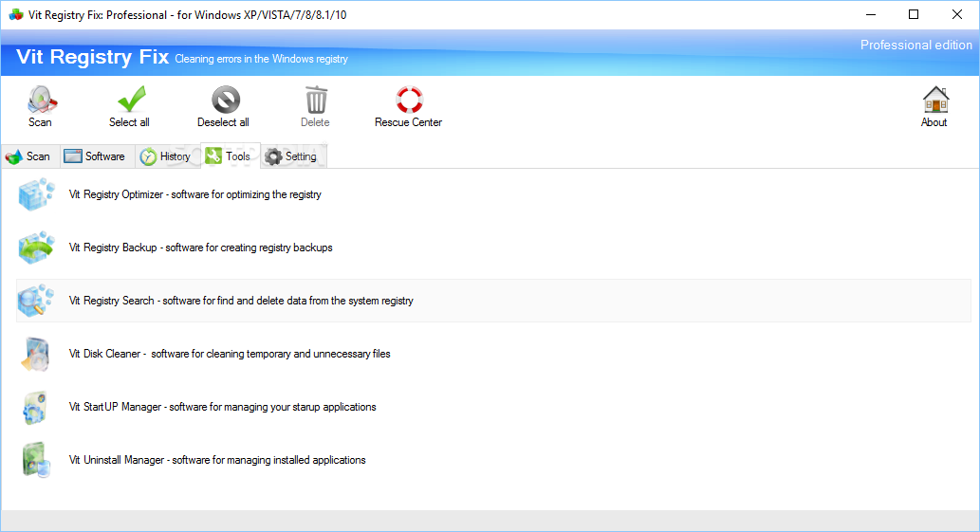This screenshot has height=532, width=980.
Task: Click the app icon in title bar
Action: pos(16,14)
